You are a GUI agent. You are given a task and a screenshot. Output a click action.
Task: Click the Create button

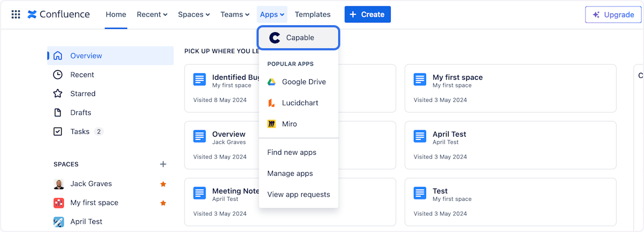(368, 14)
